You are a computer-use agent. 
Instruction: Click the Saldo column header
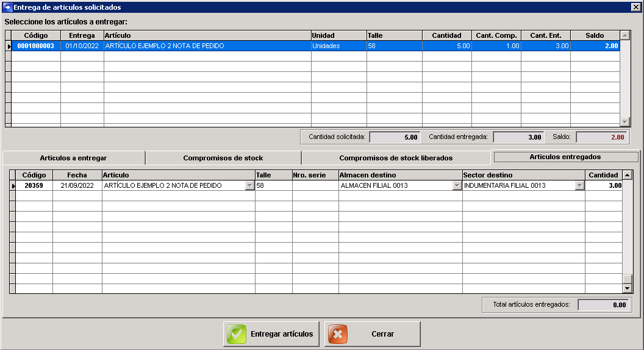pyautogui.click(x=595, y=35)
